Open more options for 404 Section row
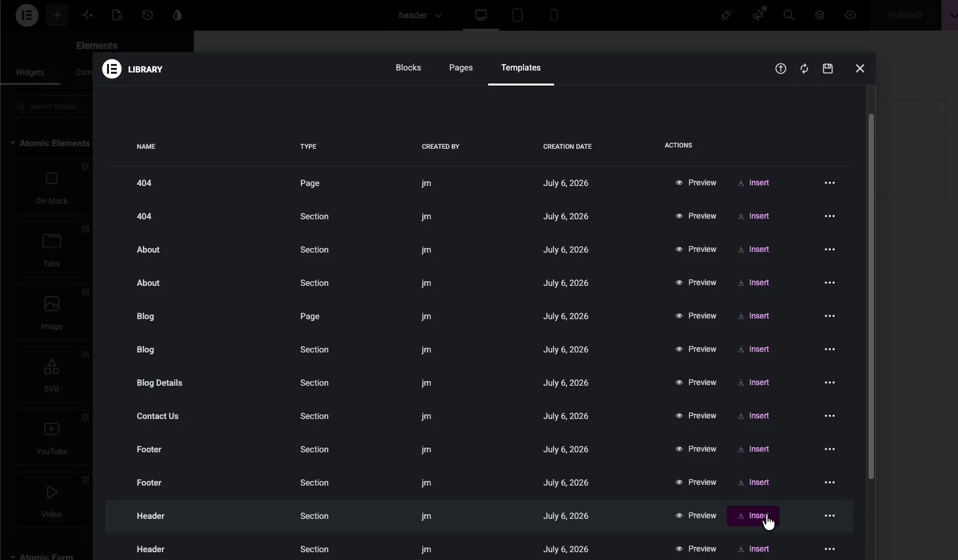This screenshot has width=958, height=560. pos(830,216)
